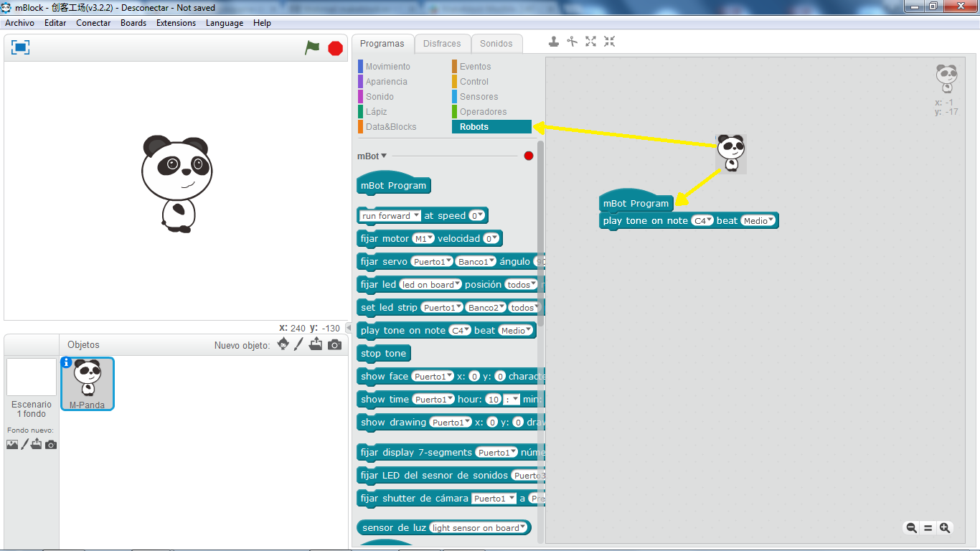Select the Grow sprite tool
Screen dimensions: 980x551
[590, 42]
